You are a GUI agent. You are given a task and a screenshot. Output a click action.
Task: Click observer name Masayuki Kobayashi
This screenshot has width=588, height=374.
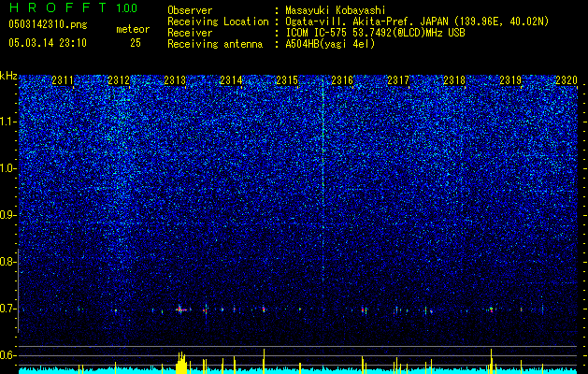coord(336,10)
